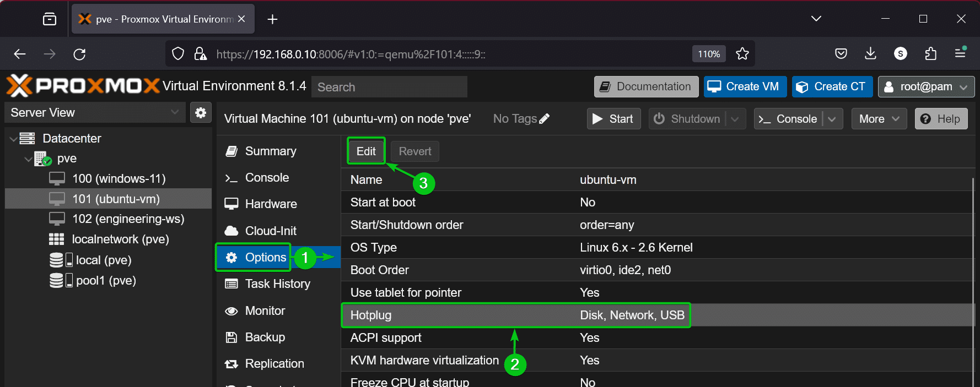
Task: Select the Hotplug option row
Action: [x=657, y=315]
